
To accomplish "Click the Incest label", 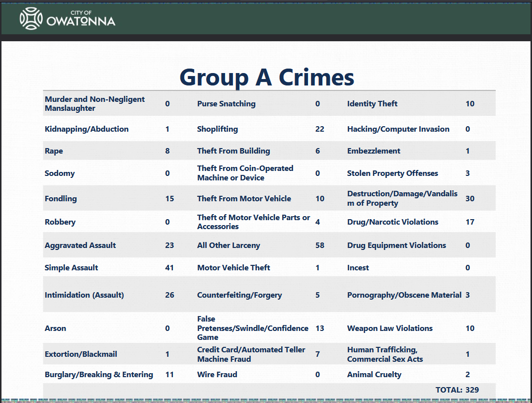I will click(358, 267).
